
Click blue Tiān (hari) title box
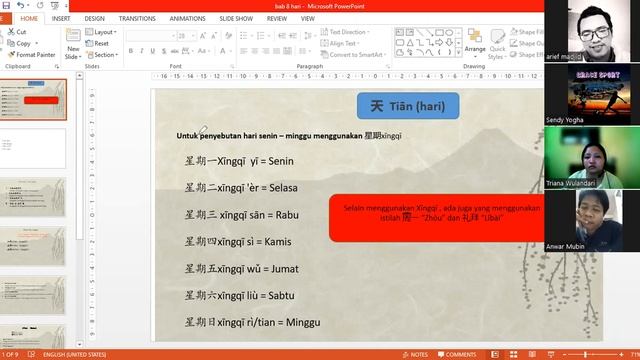[x=408, y=106]
